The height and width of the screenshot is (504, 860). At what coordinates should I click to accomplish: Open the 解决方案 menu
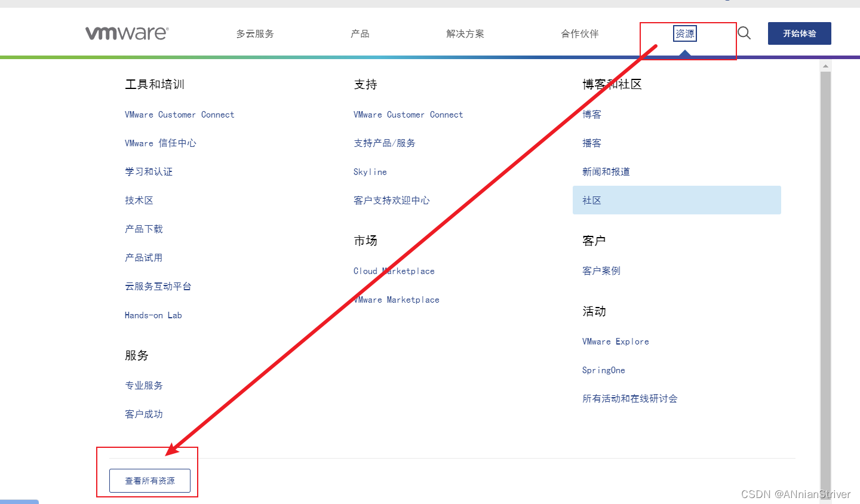pos(465,33)
